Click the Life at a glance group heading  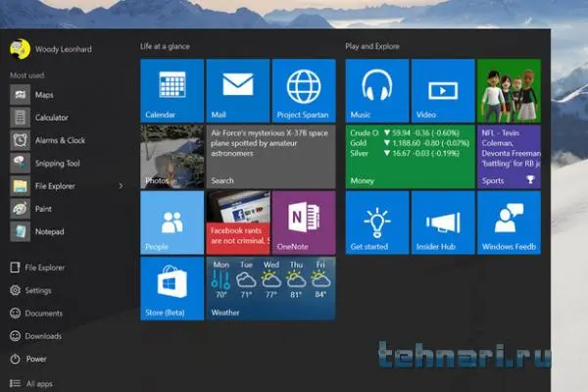point(165,46)
